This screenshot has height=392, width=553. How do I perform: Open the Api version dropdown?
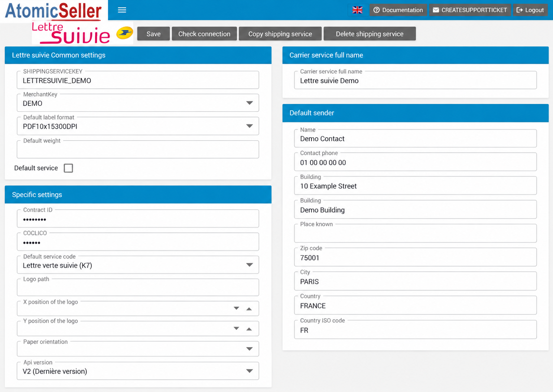[x=250, y=371]
